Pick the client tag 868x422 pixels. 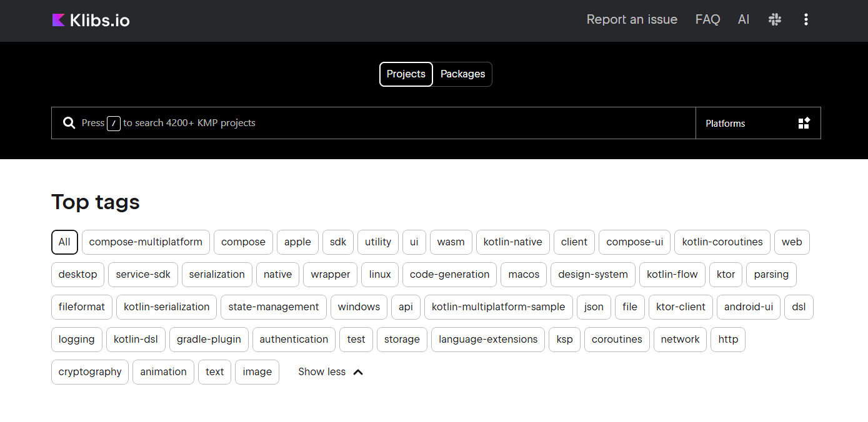tap(574, 242)
